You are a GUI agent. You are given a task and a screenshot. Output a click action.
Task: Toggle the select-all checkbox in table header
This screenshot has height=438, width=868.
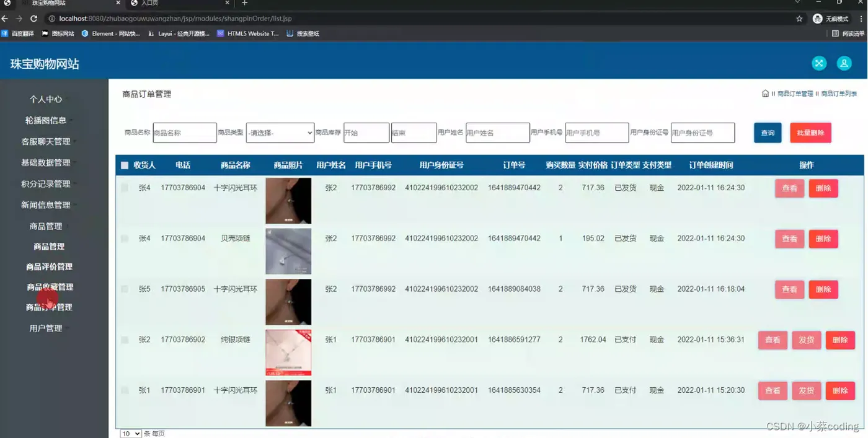point(125,165)
